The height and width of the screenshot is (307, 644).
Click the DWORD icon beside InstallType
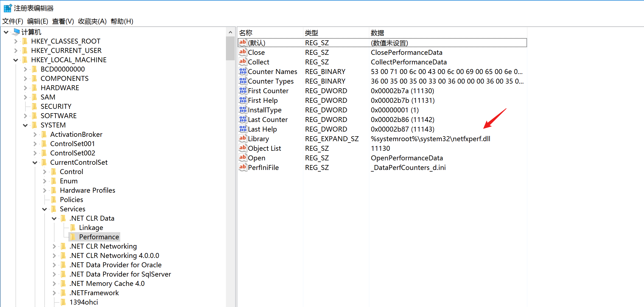coord(243,110)
